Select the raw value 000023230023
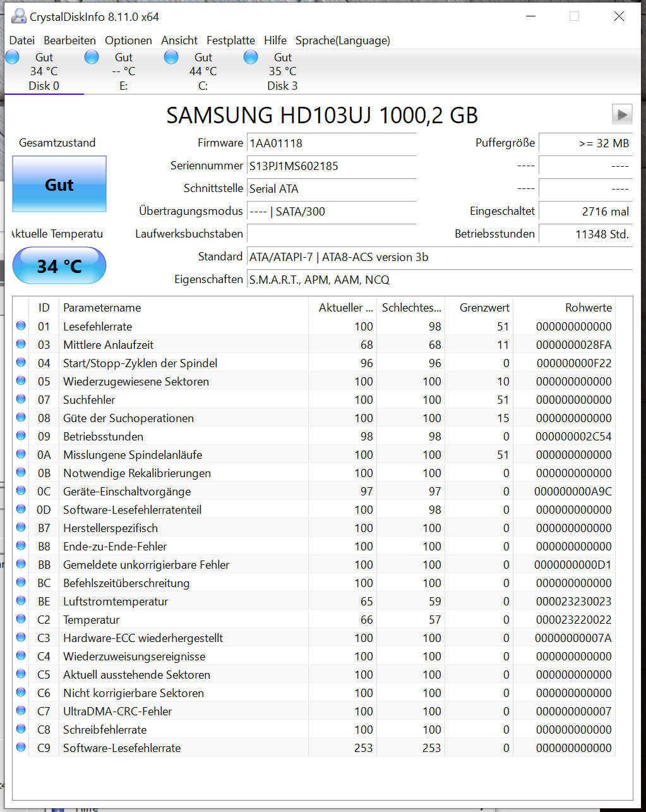646x812 pixels. (x=574, y=602)
